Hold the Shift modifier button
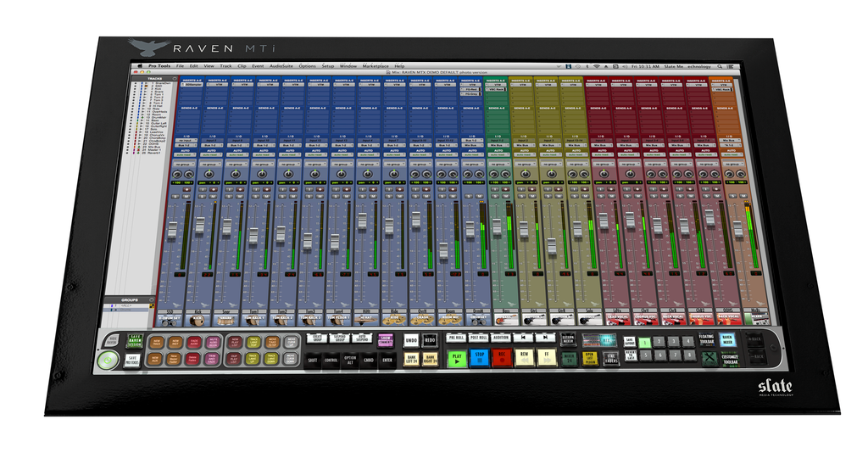 pos(313,361)
